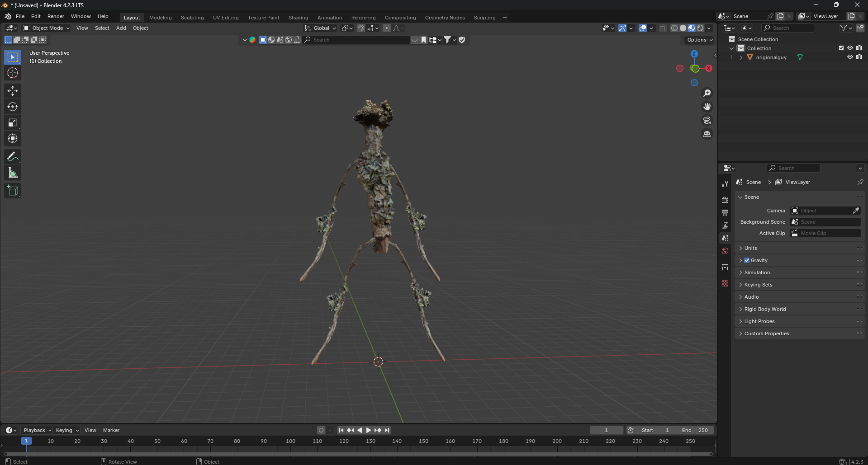Jump to the start frame

pos(341,430)
